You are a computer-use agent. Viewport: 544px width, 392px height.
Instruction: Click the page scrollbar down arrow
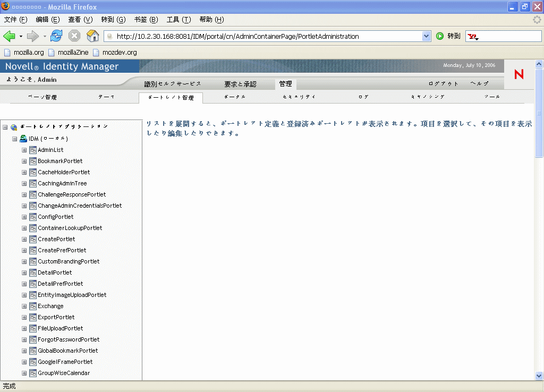(x=539, y=376)
